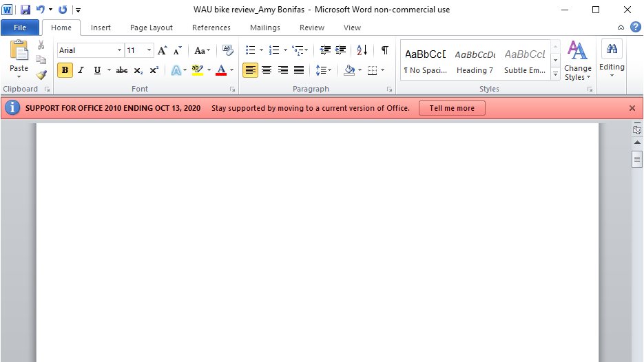Click the Bullets list icon
Image resolution: width=644 pixels, height=362 pixels.
pos(250,50)
